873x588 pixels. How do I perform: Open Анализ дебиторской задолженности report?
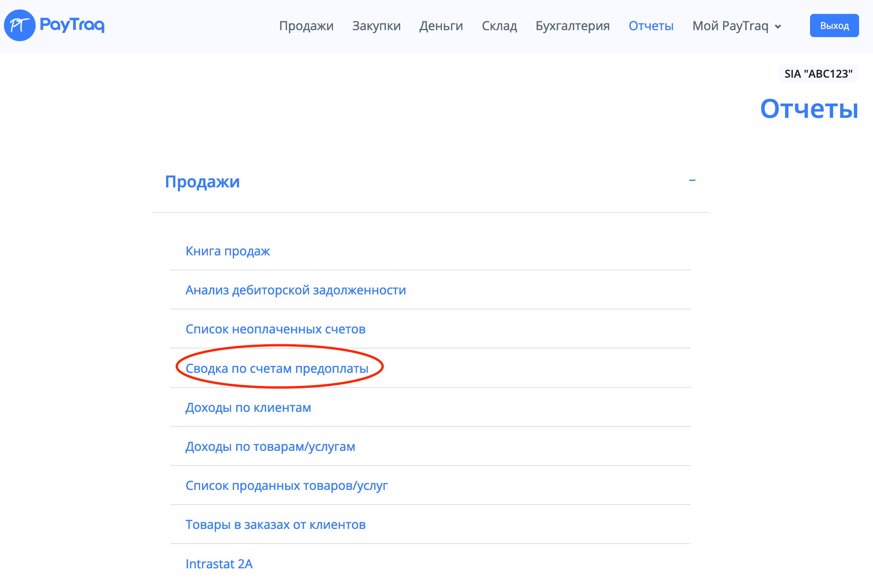click(x=296, y=290)
